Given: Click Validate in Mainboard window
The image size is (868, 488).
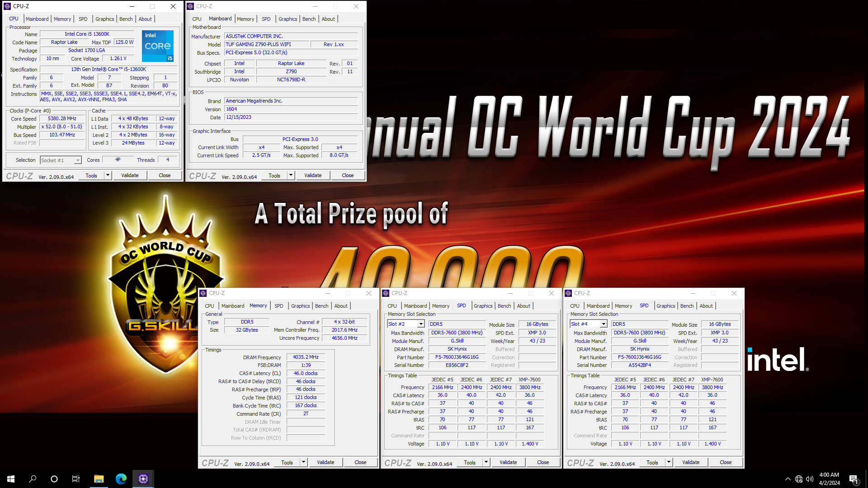Looking at the screenshot, I should point(313,175).
